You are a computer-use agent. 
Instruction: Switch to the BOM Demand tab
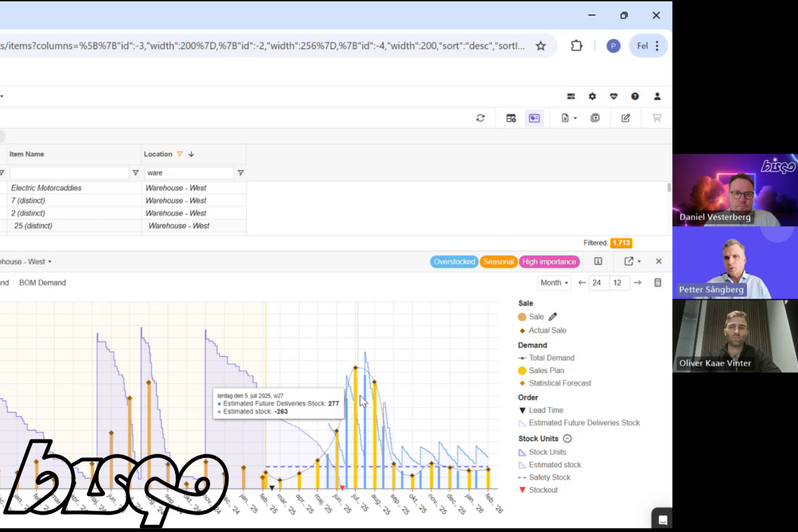[x=43, y=283]
